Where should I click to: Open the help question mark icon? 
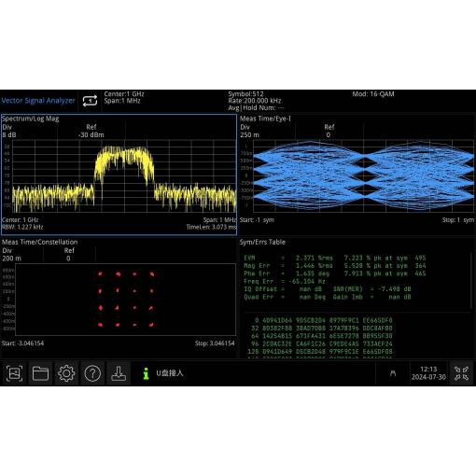coord(92,372)
